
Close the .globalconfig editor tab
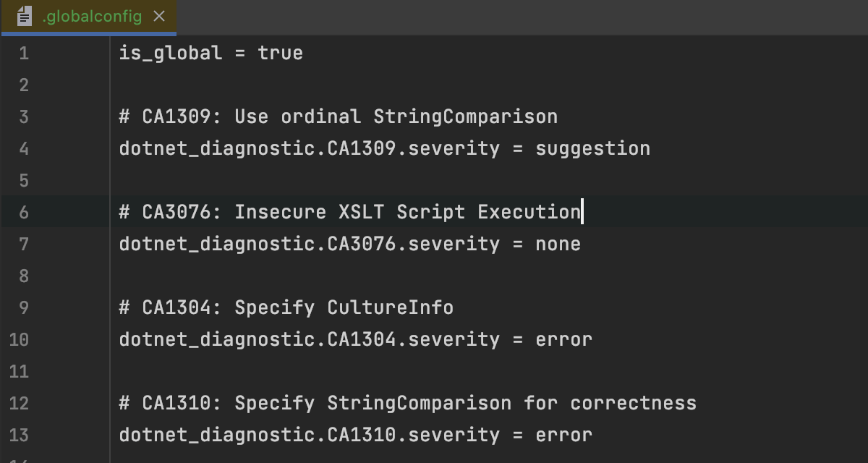159,16
